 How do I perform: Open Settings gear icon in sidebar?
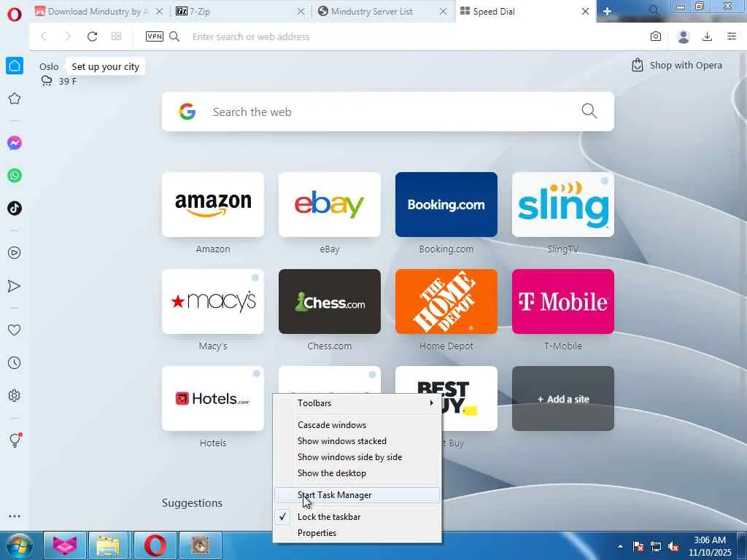pos(15,396)
